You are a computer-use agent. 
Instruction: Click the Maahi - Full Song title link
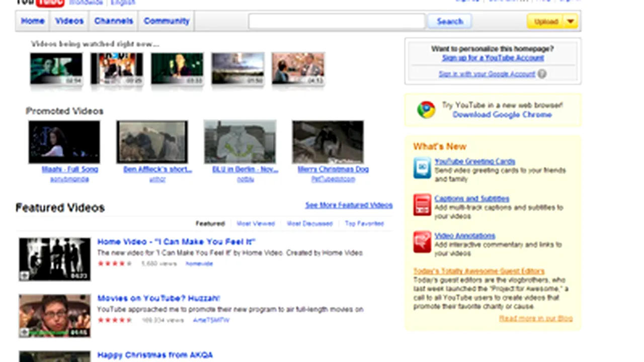click(x=70, y=169)
